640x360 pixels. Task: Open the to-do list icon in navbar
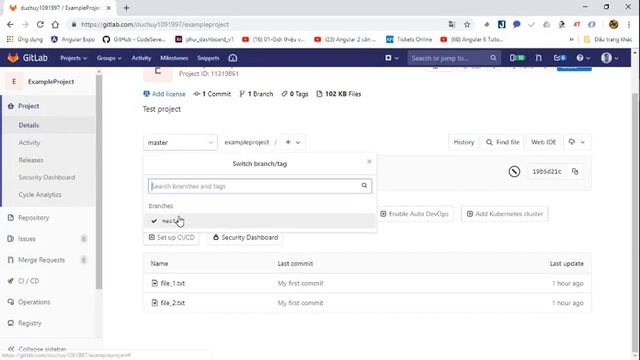coord(560,58)
